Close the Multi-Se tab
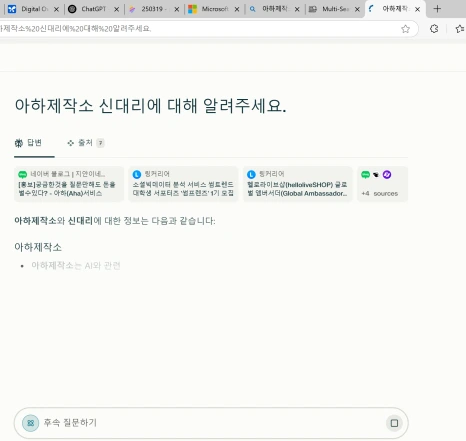Viewport: 466px width, 441px height. click(357, 9)
